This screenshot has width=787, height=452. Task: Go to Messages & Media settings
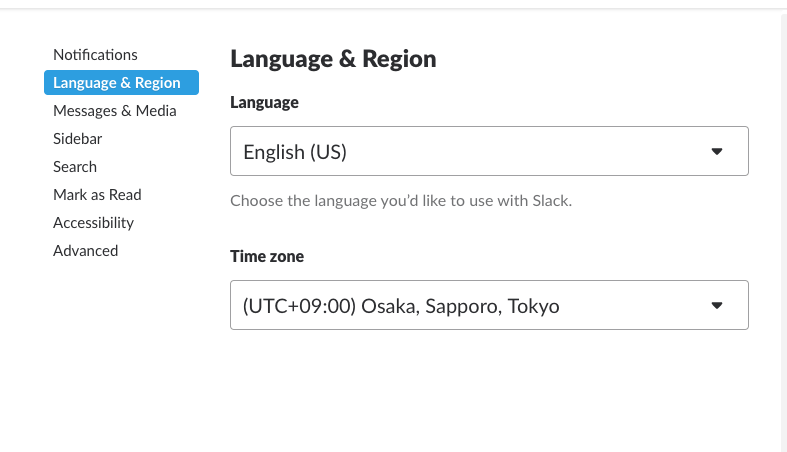pyautogui.click(x=115, y=110)
